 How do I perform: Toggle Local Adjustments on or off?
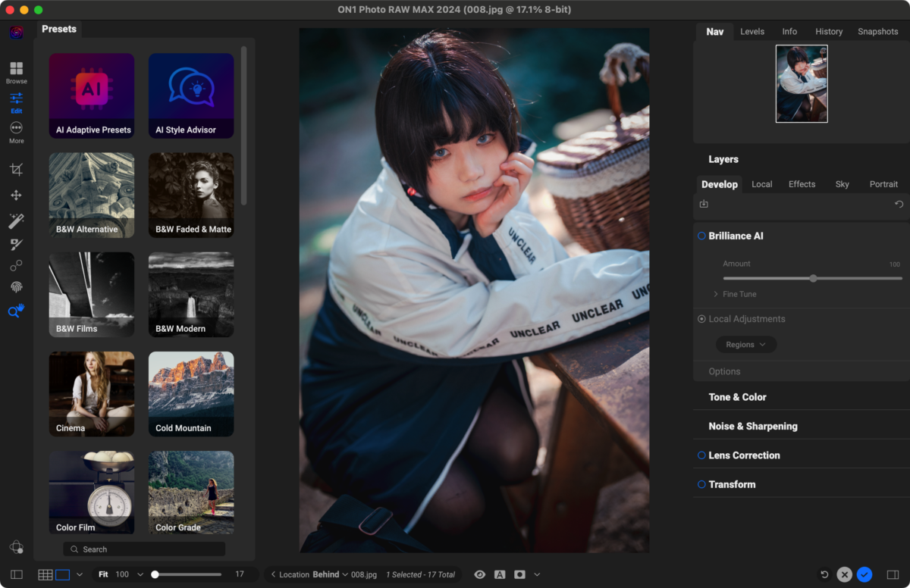(701, 319)
